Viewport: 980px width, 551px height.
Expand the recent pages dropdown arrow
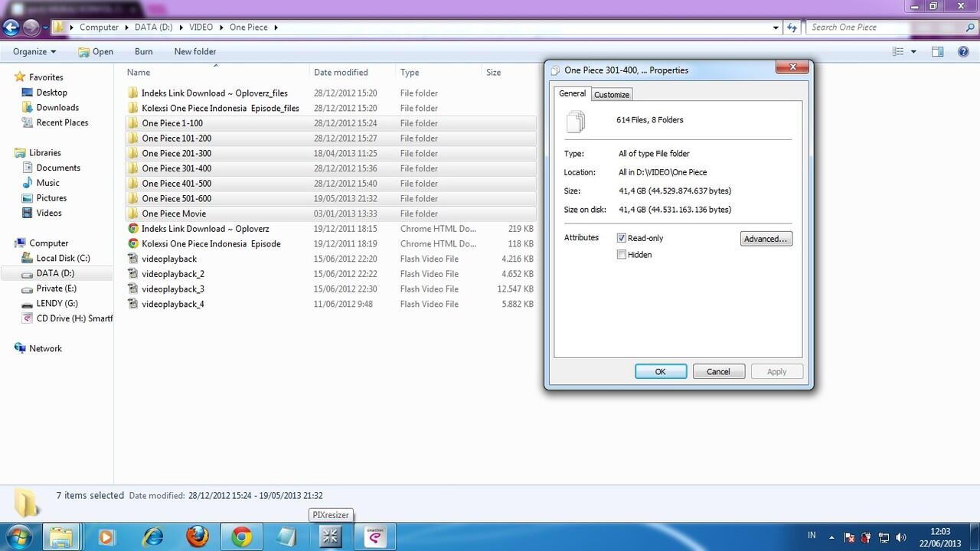45,28
